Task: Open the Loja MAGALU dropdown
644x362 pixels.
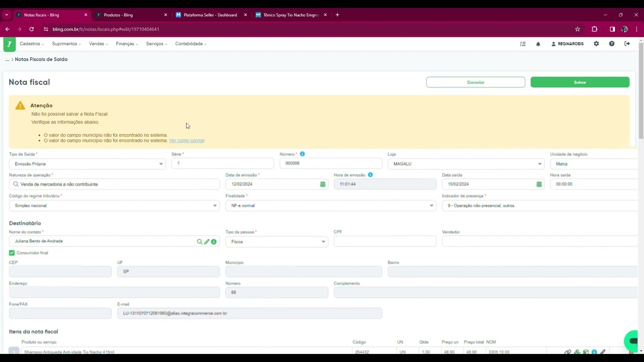Action: click(x=466, y=164)
